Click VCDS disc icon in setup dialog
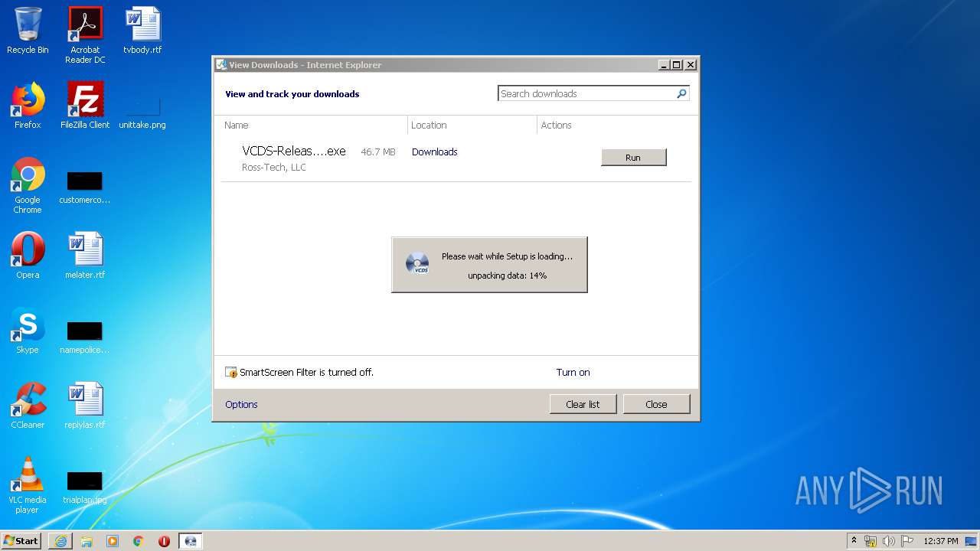980x551 pixels. pyautogui.click(x=417, y=263)
